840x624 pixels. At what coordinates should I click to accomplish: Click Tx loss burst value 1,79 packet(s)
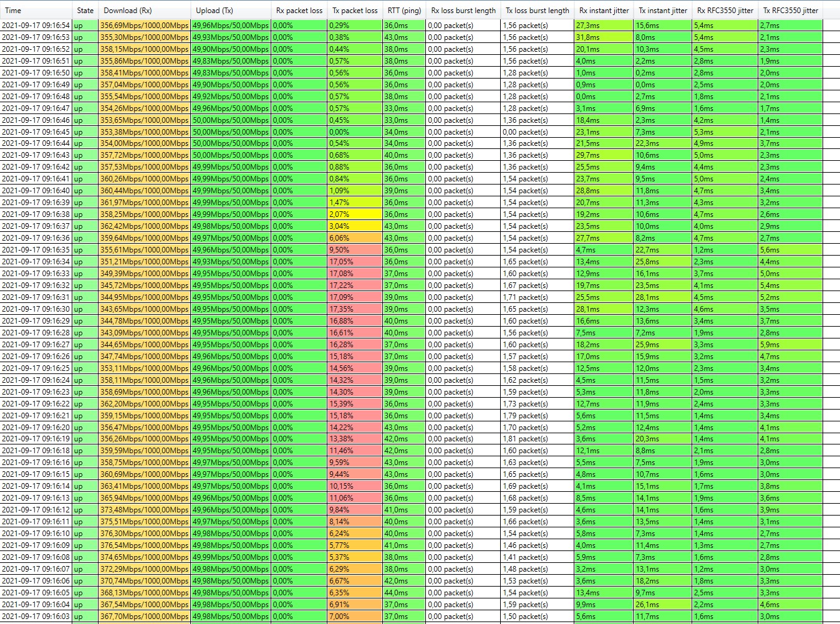[x=538, y=416]
